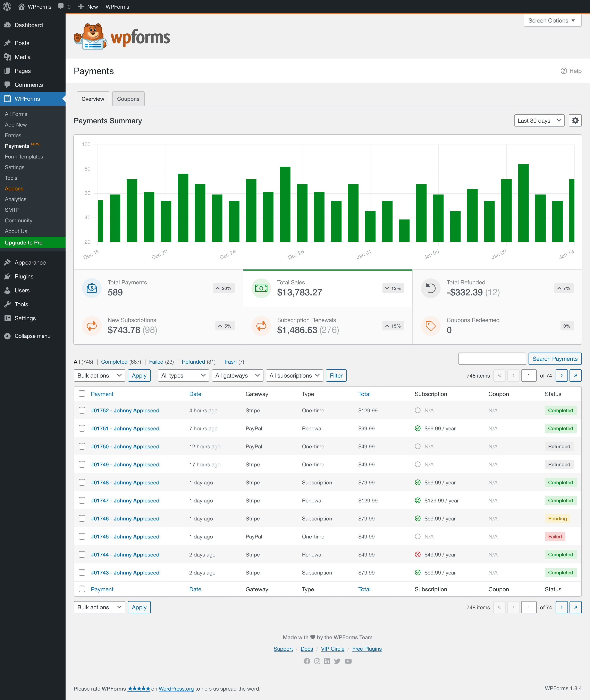The height and width of the screenshot is (700, 590).
Task: Open the comments bubble in admin bar
Action: pos(61,6)
